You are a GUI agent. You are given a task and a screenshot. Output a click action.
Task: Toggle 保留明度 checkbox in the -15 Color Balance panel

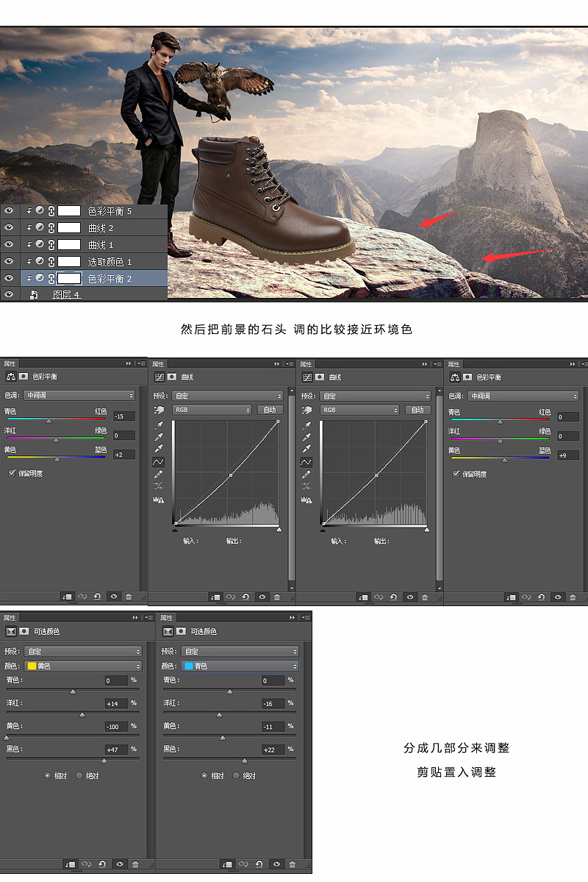pyautogui.click(x=12, y=473)
